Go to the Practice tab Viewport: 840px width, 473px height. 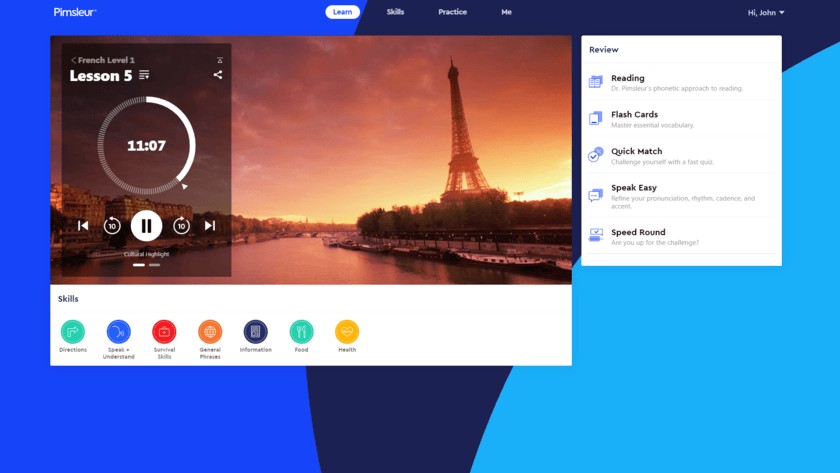(452, 12)
